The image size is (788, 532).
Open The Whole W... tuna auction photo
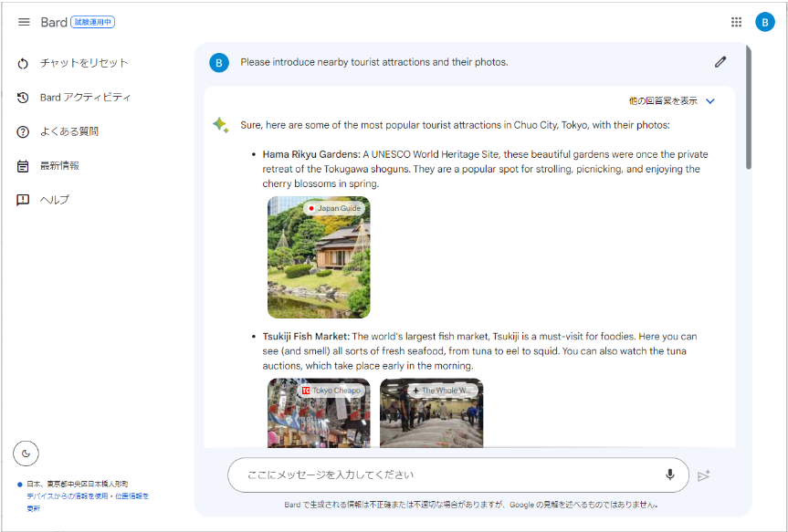point(431,412)
